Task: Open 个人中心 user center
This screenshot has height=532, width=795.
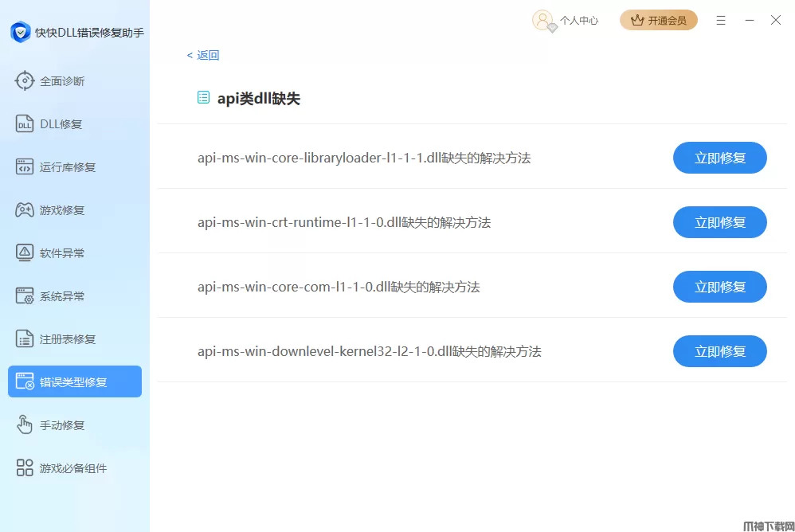Action: pos(578,21)
